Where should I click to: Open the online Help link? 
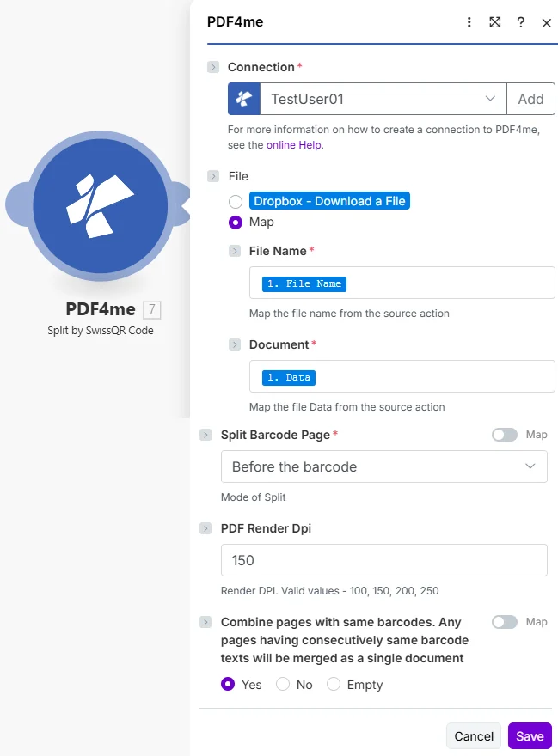(294, 144)
